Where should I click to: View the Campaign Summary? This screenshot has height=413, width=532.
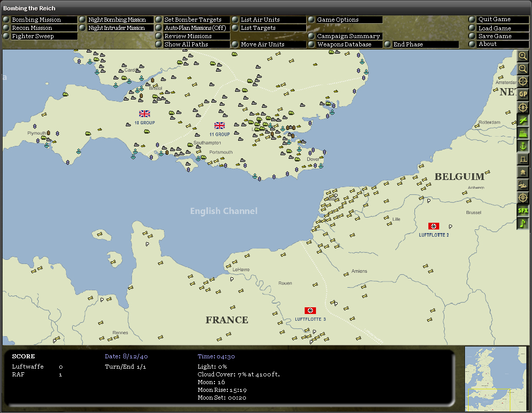(345, 36)
